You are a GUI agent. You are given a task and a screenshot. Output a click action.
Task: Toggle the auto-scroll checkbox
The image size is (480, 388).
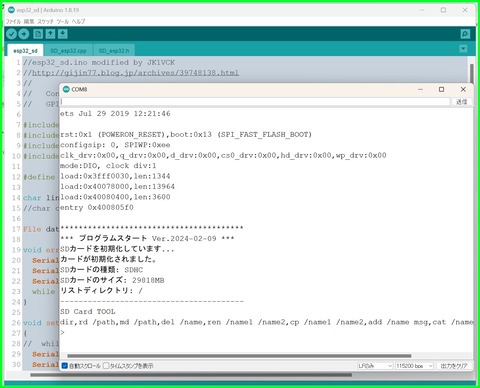[x=65, y=366]
